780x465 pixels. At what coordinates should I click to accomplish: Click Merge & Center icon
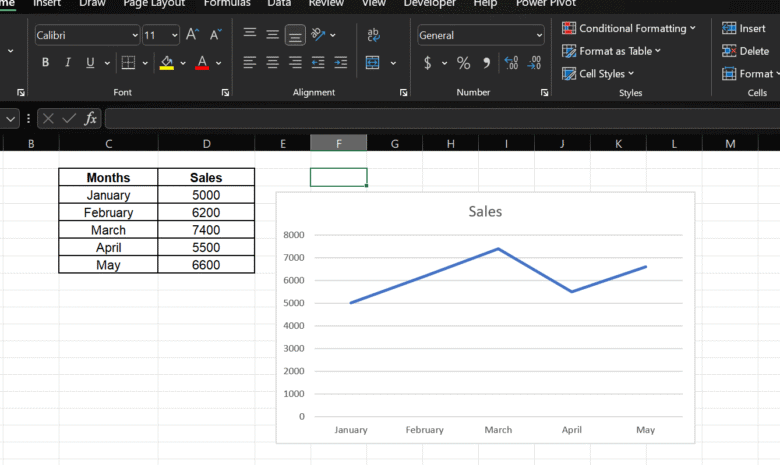373,63
